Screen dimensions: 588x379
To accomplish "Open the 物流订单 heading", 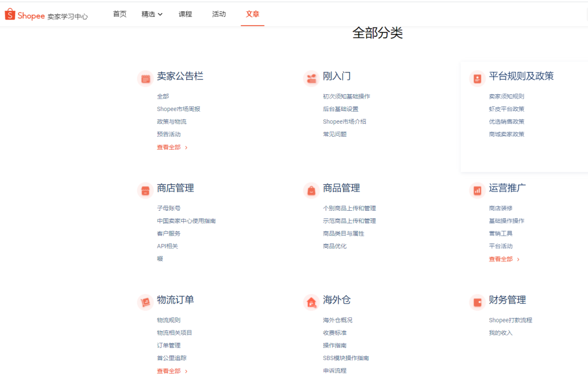I will click(175, 300).
